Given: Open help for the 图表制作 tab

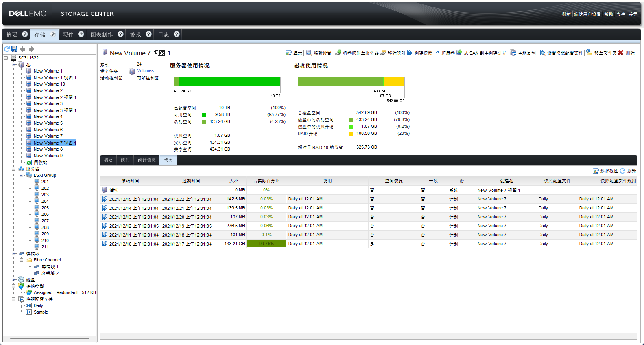Looking at the screenshot, I should pos(120,34).
